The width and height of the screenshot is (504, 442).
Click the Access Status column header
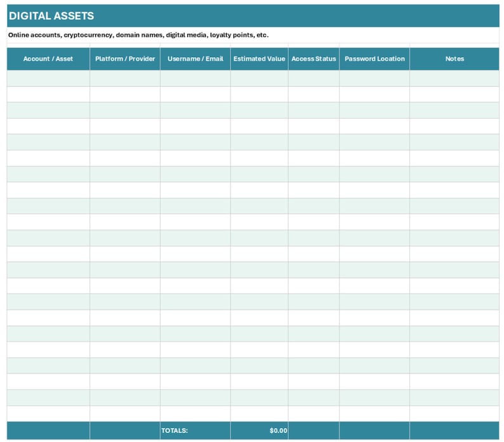point(314,59)
